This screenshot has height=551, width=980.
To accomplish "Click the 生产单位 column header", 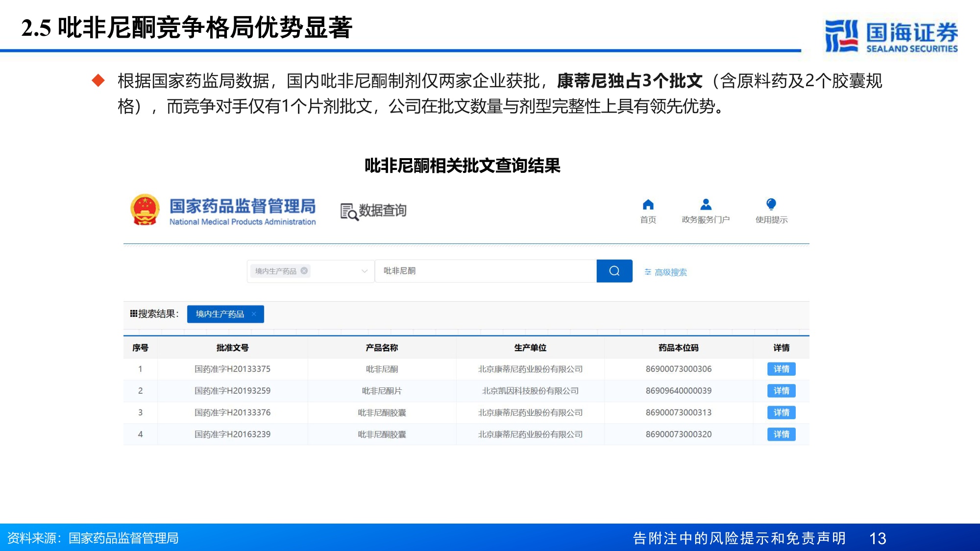I will [530, 348].
